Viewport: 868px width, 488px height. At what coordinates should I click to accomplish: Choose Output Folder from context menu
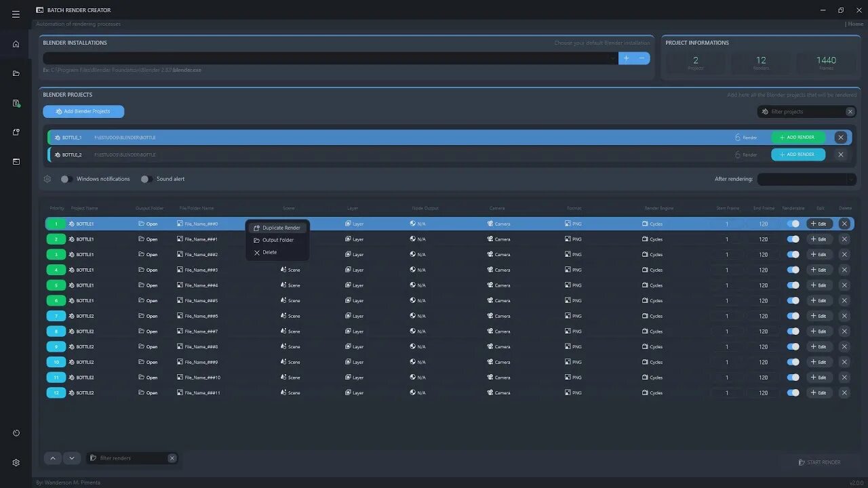(x=277, y=240)
